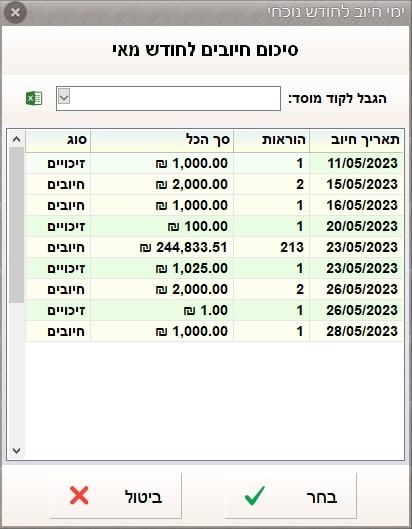This screenshot has width=412, height=529.
Task: Sort by the תאריך חיוב column header
Action: [357, 140]
